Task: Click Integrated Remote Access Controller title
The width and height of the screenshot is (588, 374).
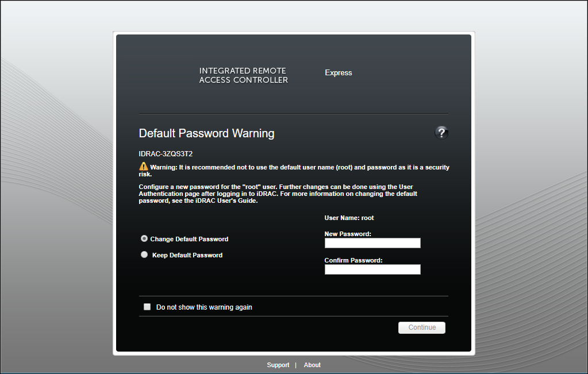Action: [x=243, y=75]
